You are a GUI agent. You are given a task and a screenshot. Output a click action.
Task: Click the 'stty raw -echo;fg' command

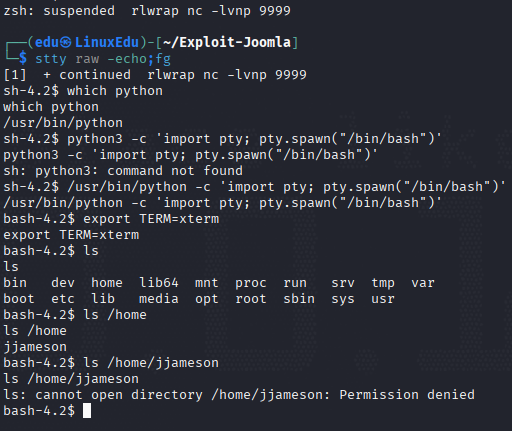(x=103, y=59)
